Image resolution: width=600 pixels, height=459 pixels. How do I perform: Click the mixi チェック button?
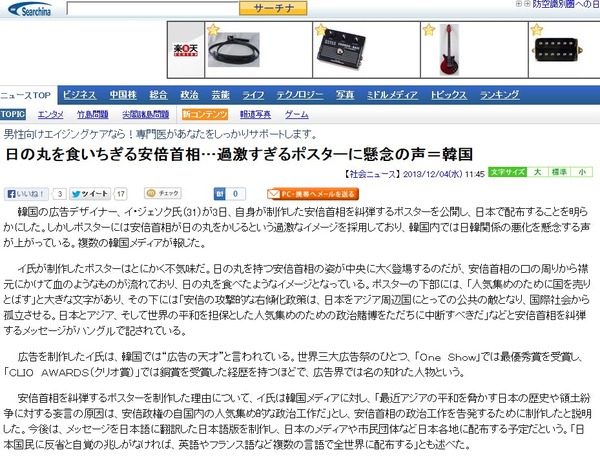tap(163, 193)
